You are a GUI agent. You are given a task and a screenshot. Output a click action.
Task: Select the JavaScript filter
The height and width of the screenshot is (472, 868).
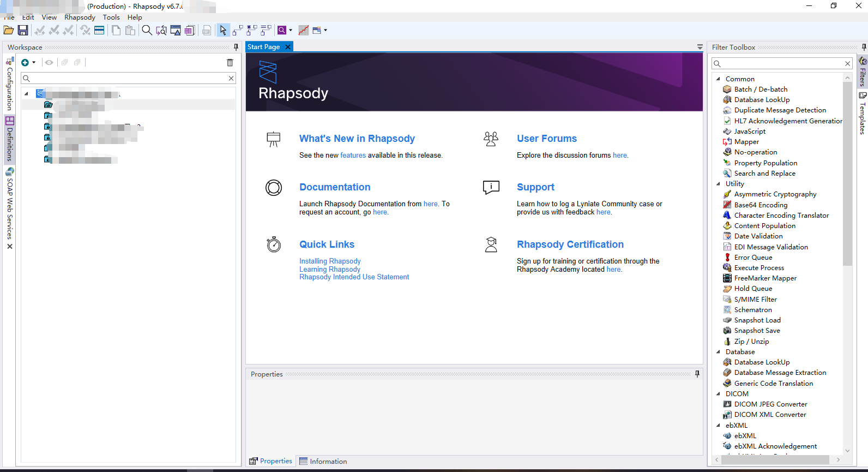pos(744,132)
